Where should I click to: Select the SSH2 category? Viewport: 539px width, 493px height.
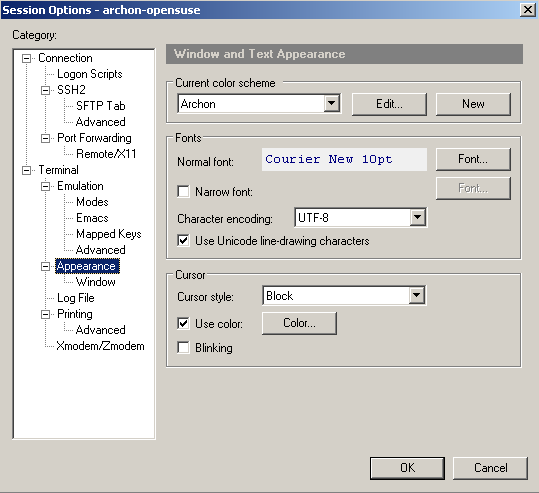click(71, 90)
